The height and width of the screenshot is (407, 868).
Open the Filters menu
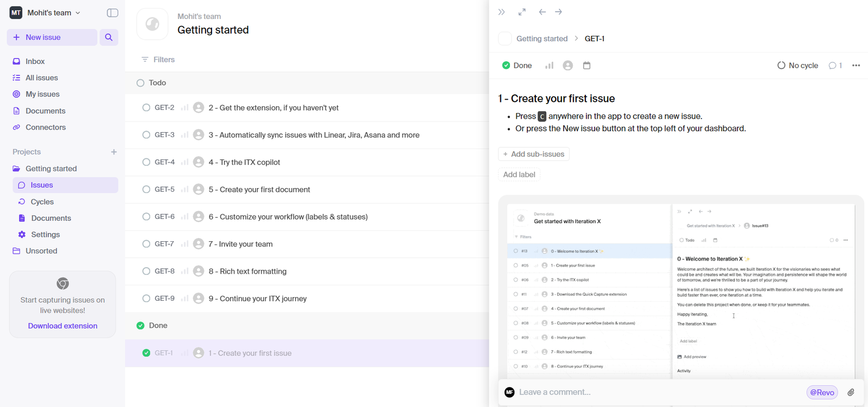(158, 60)
